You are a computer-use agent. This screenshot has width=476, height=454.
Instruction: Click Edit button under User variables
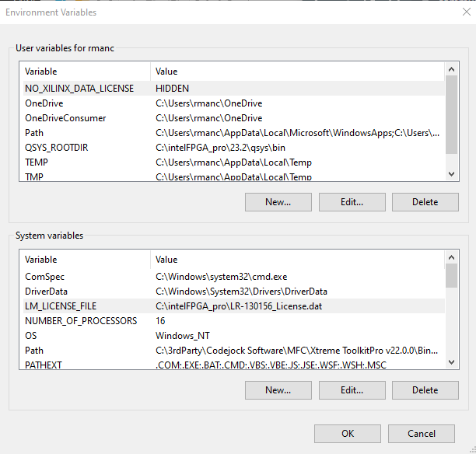point(352,202)
